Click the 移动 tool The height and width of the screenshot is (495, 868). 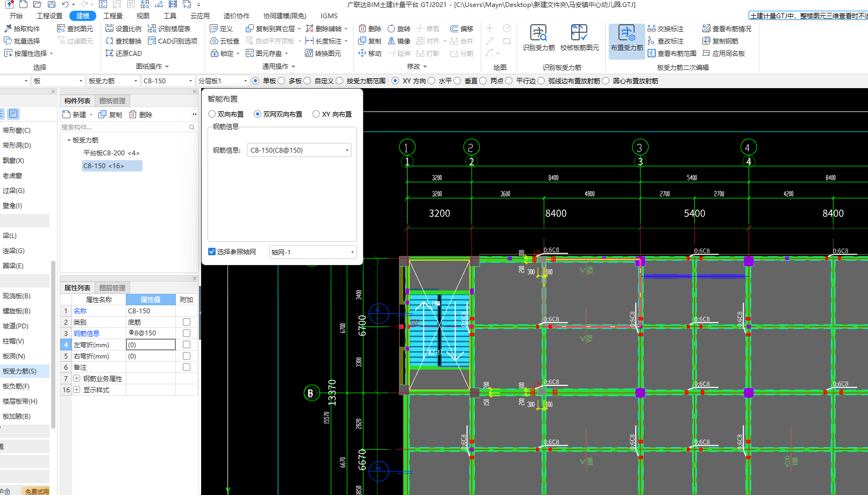click(370, 53)
